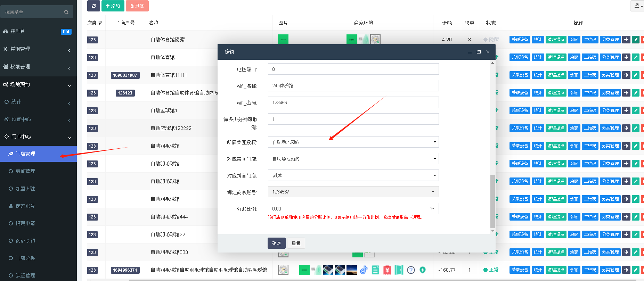
Task: Click the 前多少分钟可取消 input field
Action: (x=353, y=119)
